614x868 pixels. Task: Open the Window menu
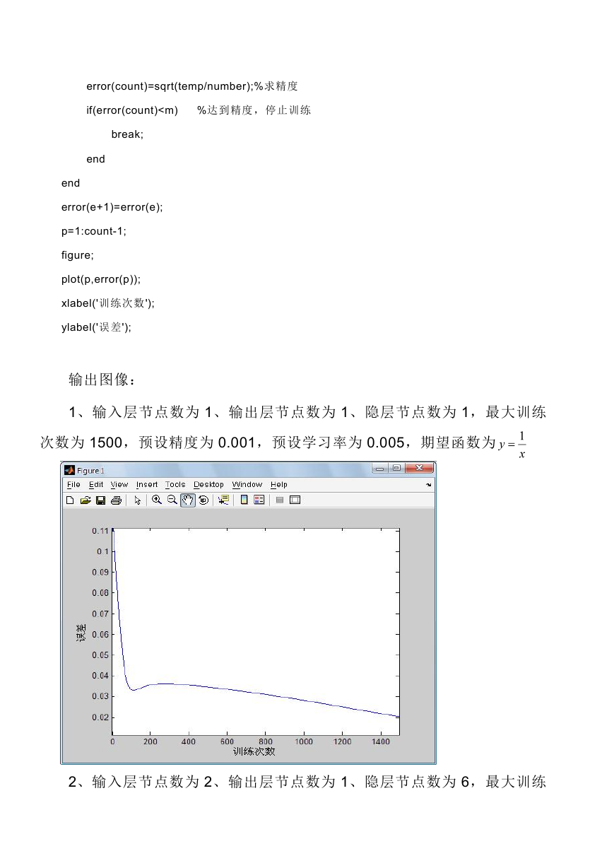(247, 485)
